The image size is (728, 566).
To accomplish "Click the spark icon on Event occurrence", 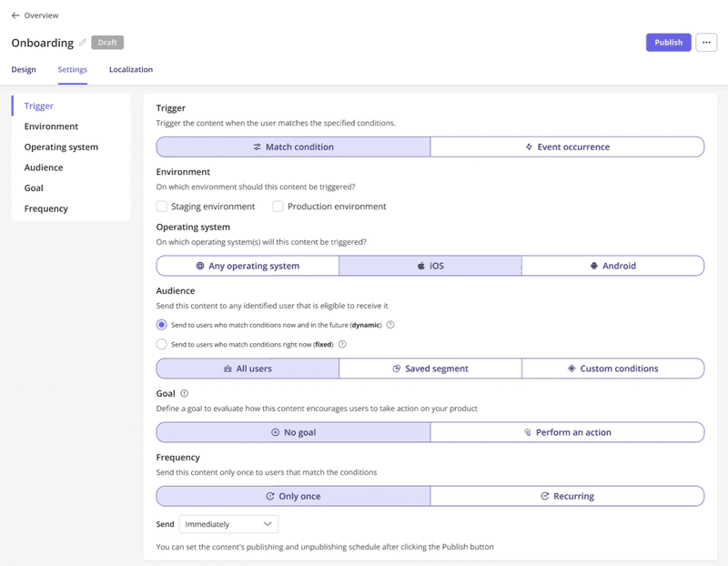I will click(528, 146).
